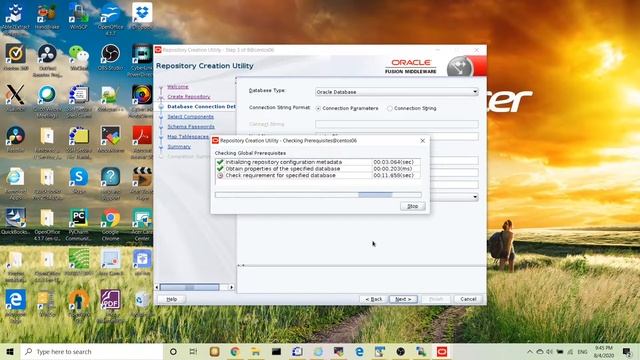Screen dimensions: 640x360
Task: Open the Schema Passwords step
Action: [x=191, y=127]
